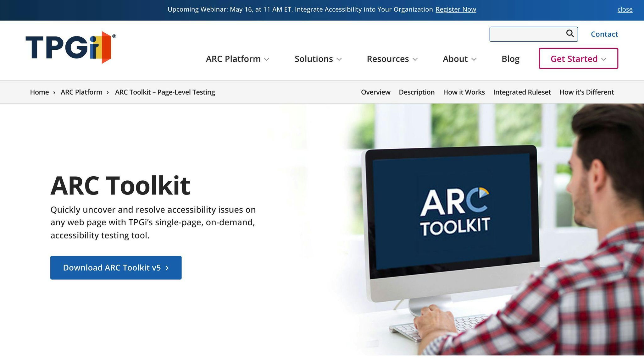Close the webinar announcement banner
Image resolution: width=644 pixels, height=362 pixels.
tap(625, 9)
